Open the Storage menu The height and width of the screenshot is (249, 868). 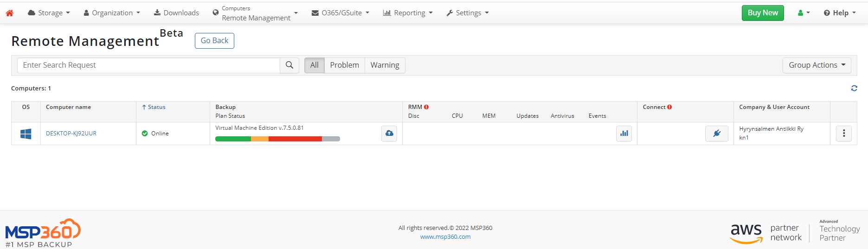coord(49,13)
